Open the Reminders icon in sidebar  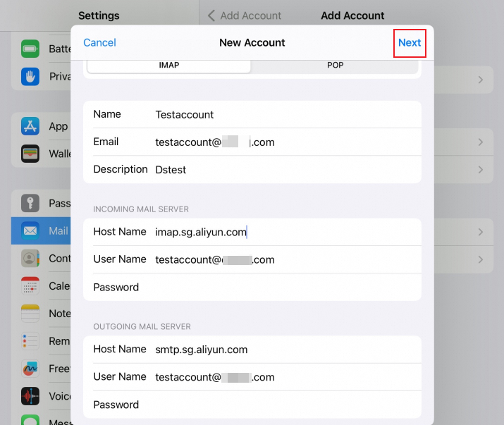point(30,341)
